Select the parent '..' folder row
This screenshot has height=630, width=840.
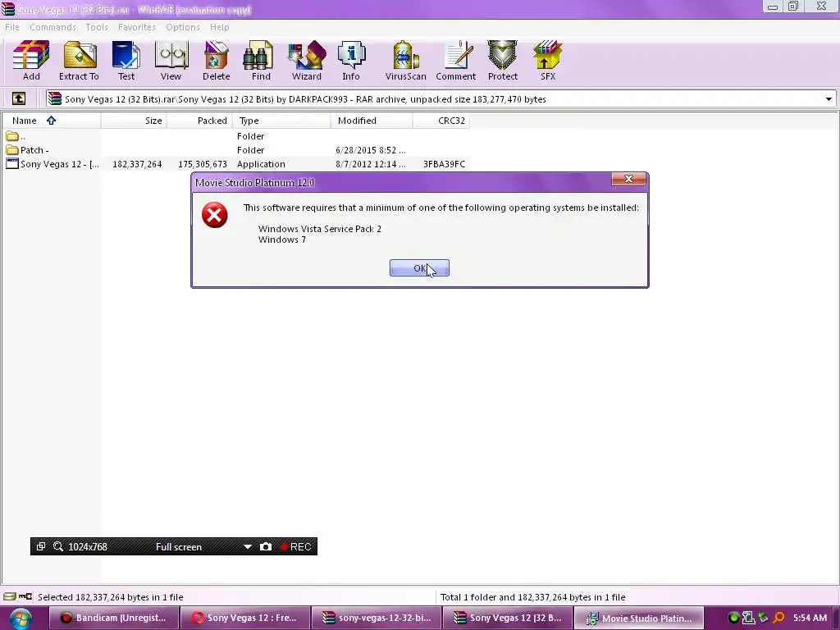pos(235,136)
